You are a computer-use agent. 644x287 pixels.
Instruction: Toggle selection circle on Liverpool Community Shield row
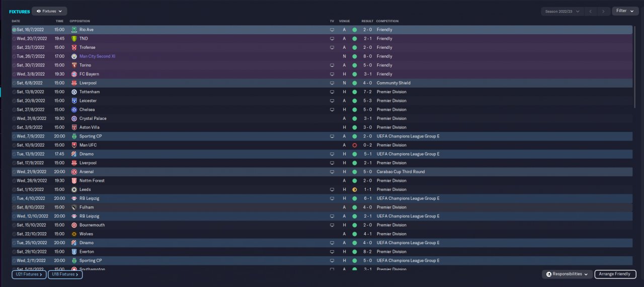click(14, 83)
